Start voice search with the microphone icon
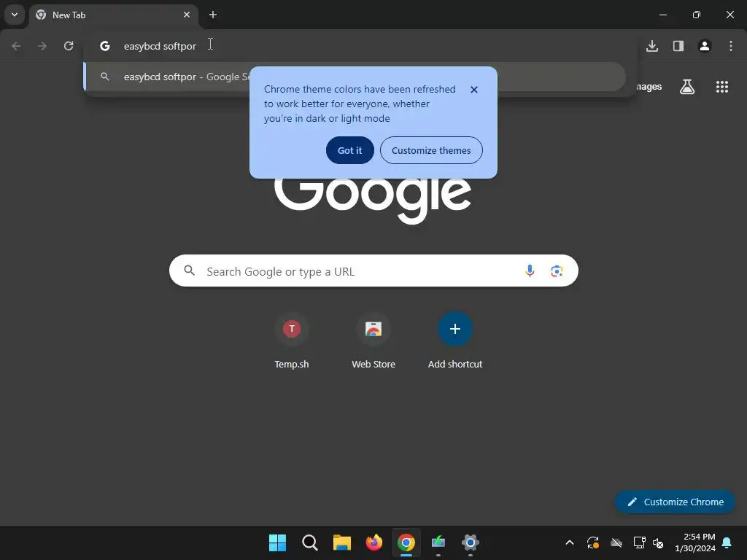 coord(530,271)
